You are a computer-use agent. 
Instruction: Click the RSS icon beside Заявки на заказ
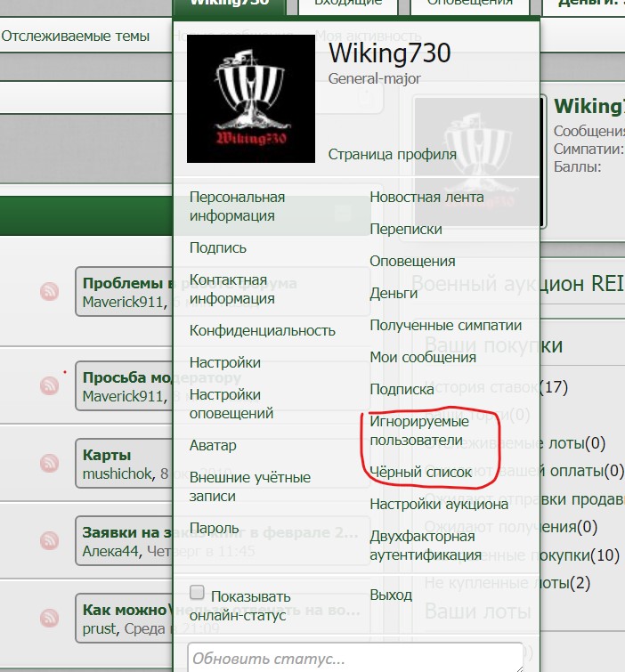pyautogui.click(x=49, y=541)
